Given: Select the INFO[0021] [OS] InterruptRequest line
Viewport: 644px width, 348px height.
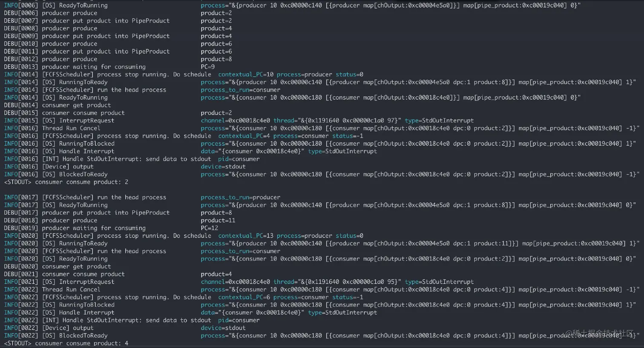Looking at the screenshot, I should [239, 282].
